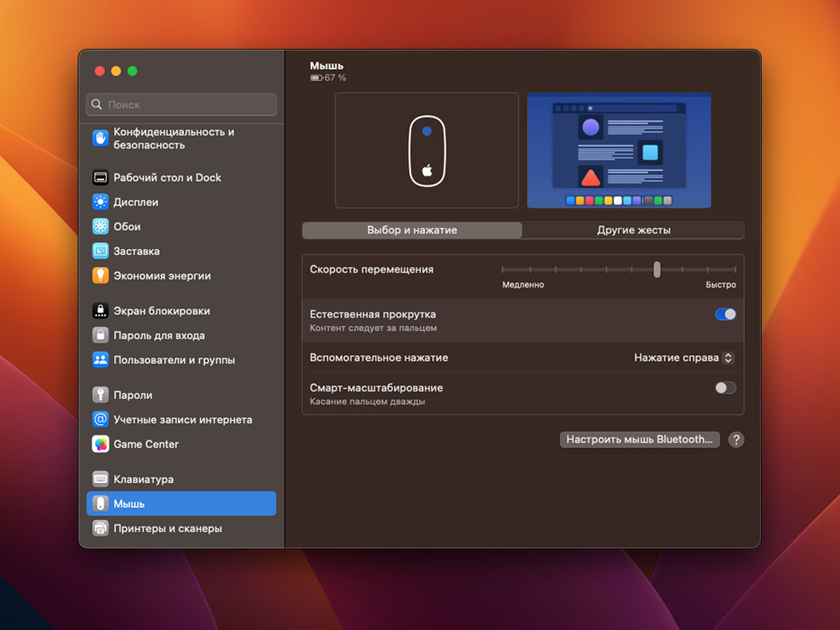Screen dimensions: 840x630
Task: Select the Выбор и нажатие tab
Action: click(x=412, y=230)
